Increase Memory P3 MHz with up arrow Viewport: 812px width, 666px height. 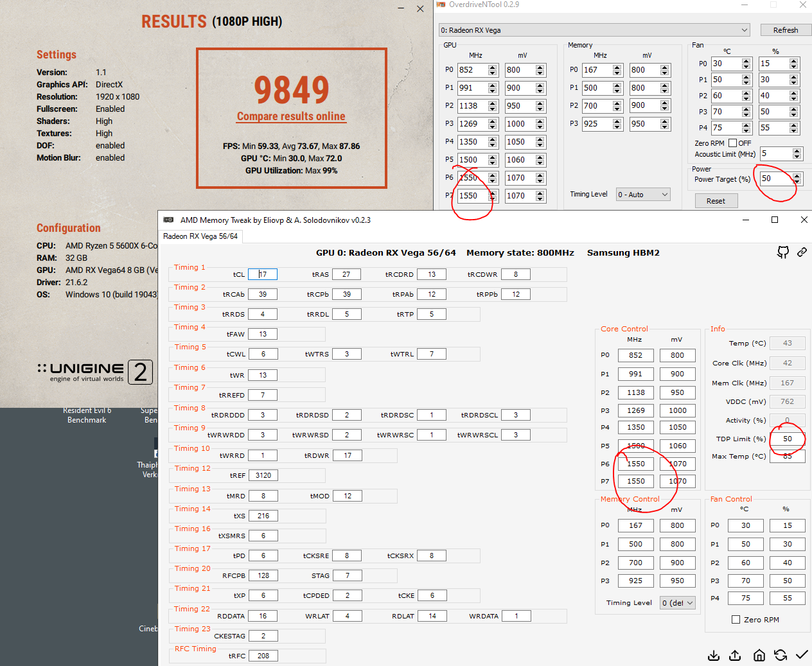click(617, 121)
